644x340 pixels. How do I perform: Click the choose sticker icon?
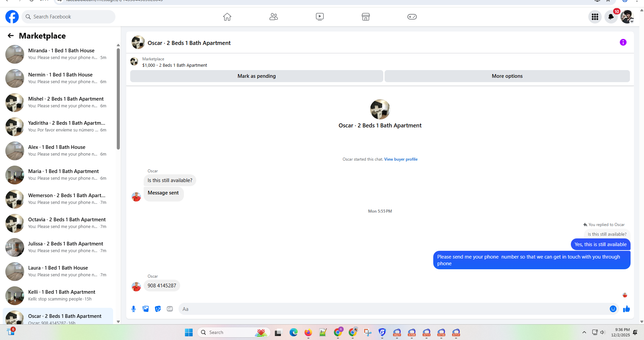(x=158, y=309)
